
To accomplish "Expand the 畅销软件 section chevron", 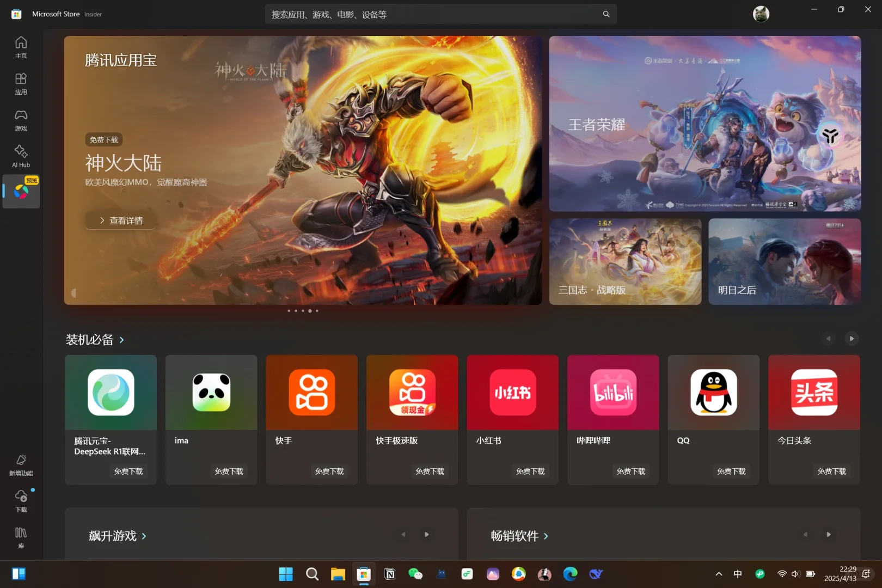I will pyautogui.click(x=546, y=536).
